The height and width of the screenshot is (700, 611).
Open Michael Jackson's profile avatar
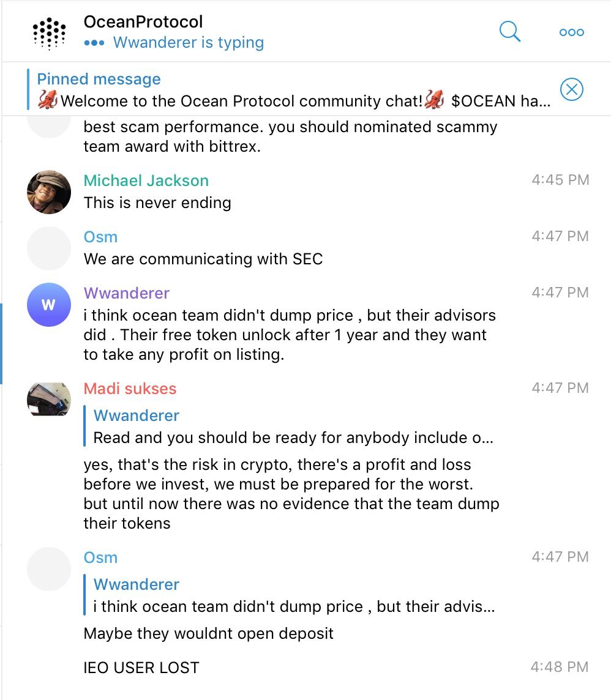pos(49,192)
